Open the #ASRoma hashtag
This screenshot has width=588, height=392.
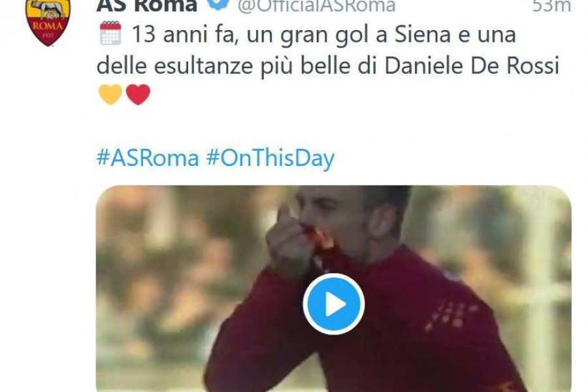tap(148, 158)
